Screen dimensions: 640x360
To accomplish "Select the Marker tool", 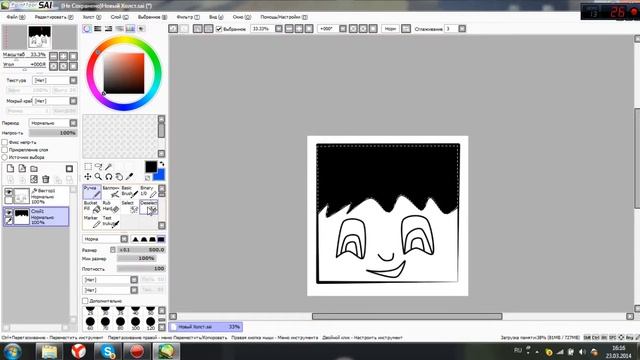I will (92, 222).
